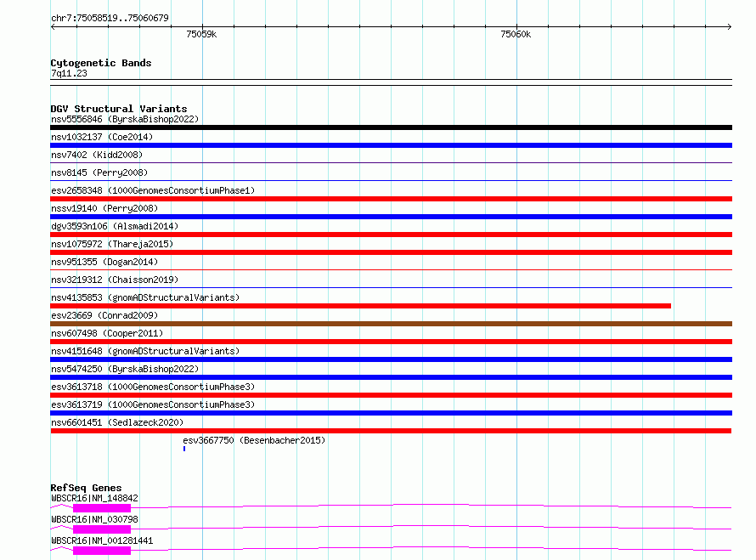Click the chr7:75058519..75060679 coordinate text
This screenshot has height=560, width=756.
coord(110,19)
